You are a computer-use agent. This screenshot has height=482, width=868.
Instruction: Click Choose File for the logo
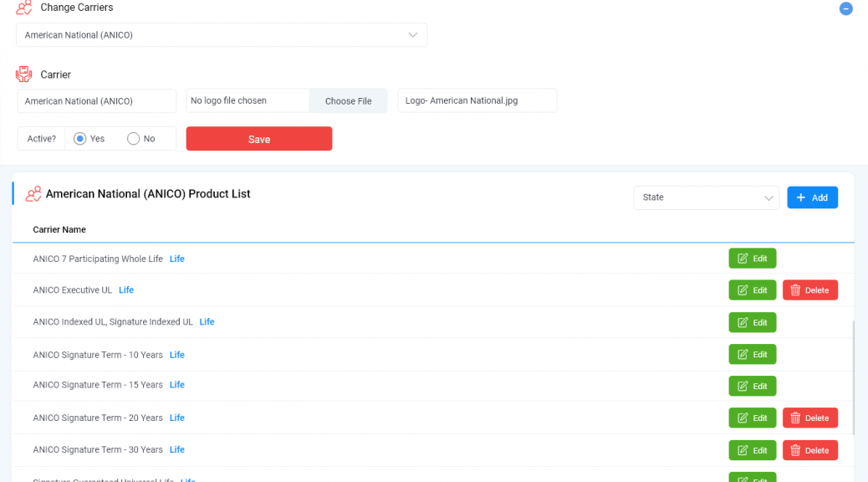[348, 100]
